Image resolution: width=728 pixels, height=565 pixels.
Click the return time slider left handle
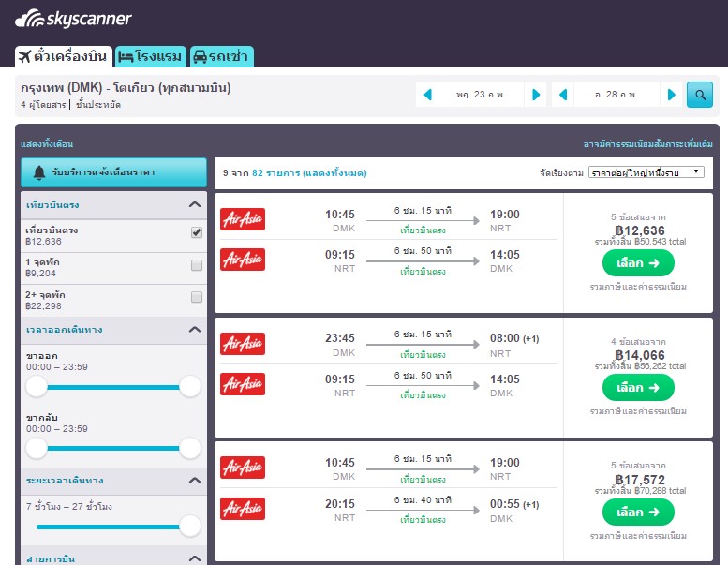[37, 448]
